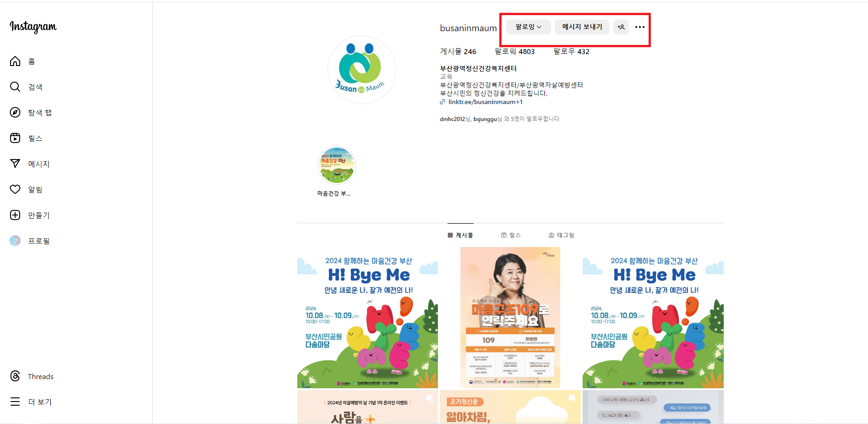Expand the 팔로잉 following dropdown
The image size is (868, 424).
pos(528,27)
